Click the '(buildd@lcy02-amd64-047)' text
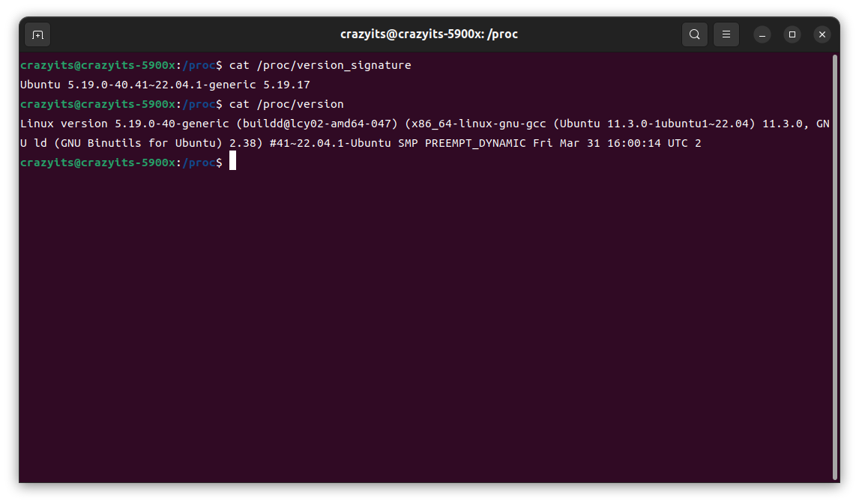 [316, 124]
